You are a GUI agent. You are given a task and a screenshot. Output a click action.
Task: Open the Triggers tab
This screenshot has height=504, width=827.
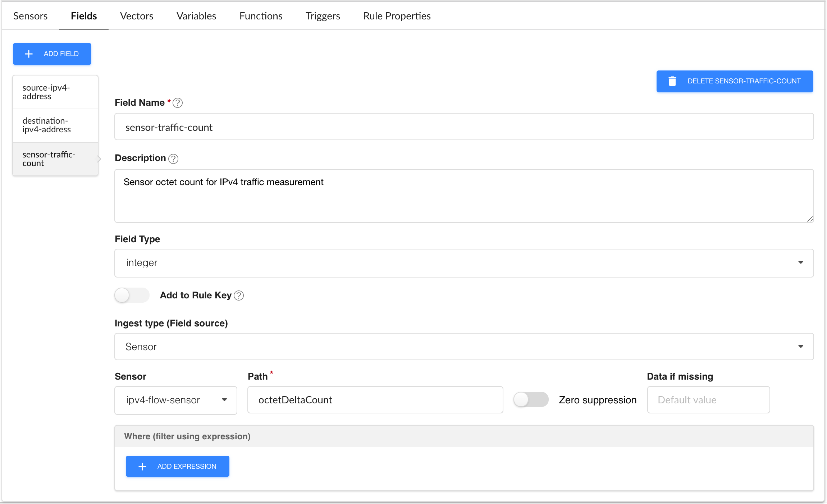[x=323, y=16]
